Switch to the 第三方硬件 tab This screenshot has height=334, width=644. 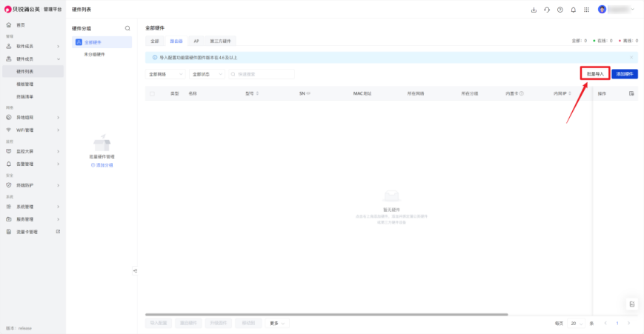pos(220,41)
